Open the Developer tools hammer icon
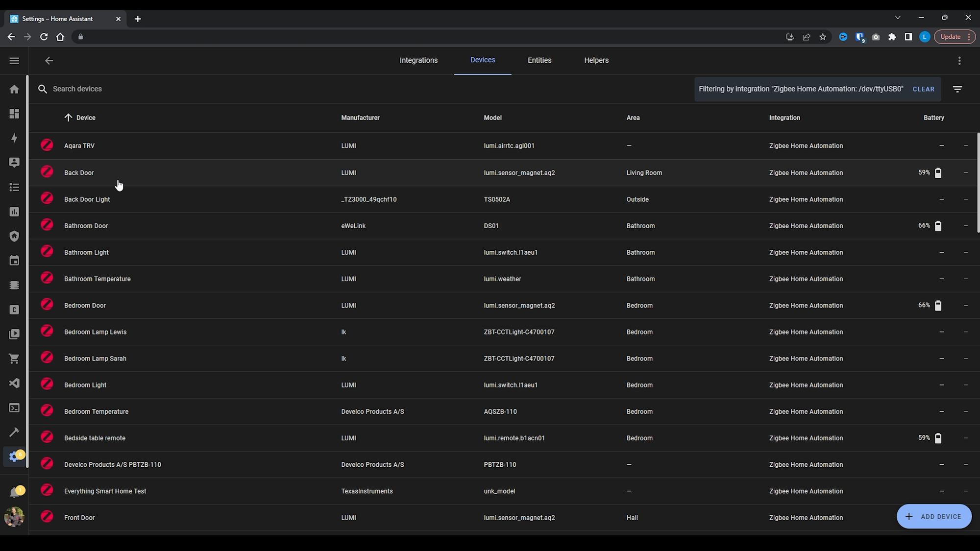 pyautogui.click(x=14, y=432)
